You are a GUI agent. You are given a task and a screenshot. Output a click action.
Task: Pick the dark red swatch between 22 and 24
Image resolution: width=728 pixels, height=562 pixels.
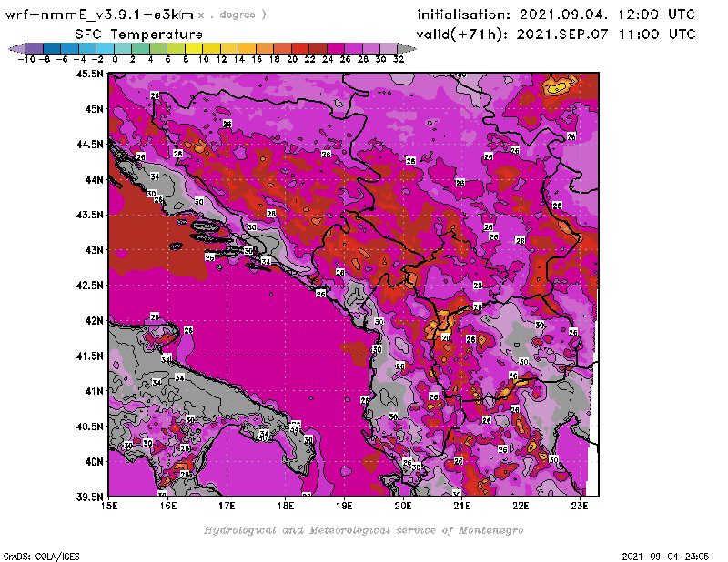[x=318, y=48]
